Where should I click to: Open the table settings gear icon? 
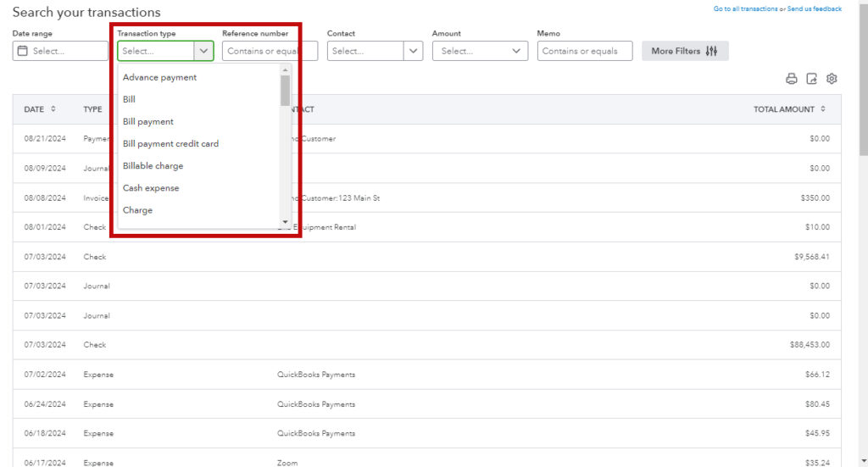click(x=832, y=79)
